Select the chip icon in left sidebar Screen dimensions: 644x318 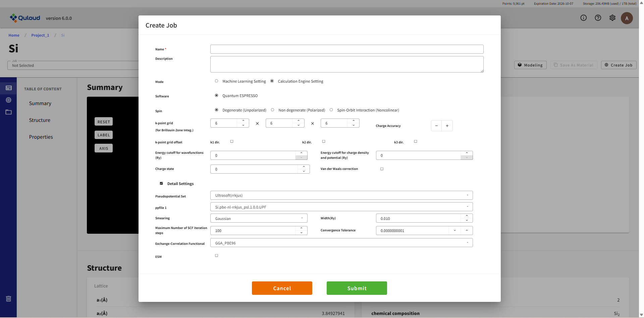click(x=9, y=100)
